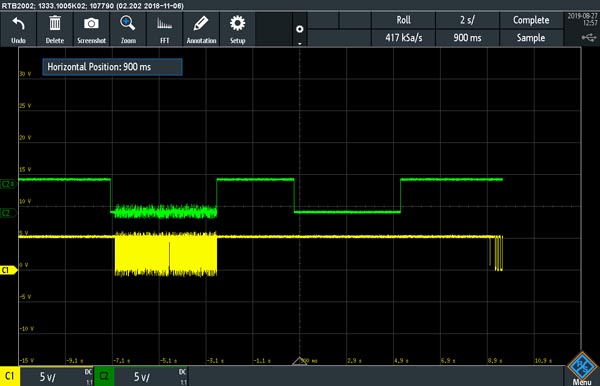
Task: Click the C1 DC coupling indicator
Action: click(88, 372)
